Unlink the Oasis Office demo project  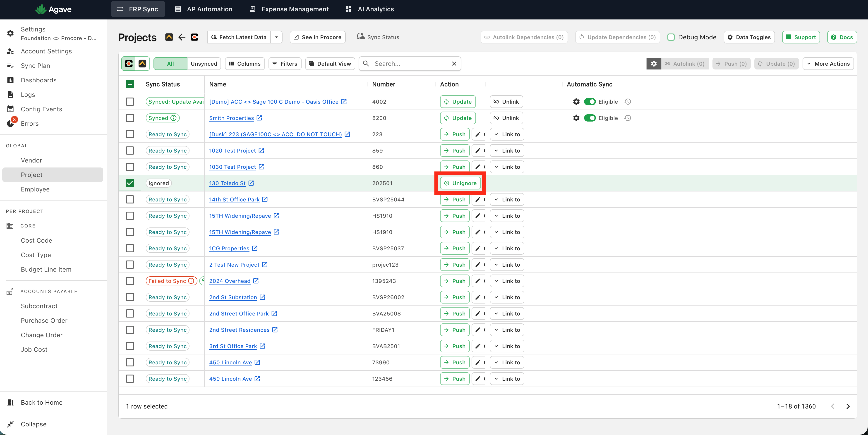click(506, 102)
